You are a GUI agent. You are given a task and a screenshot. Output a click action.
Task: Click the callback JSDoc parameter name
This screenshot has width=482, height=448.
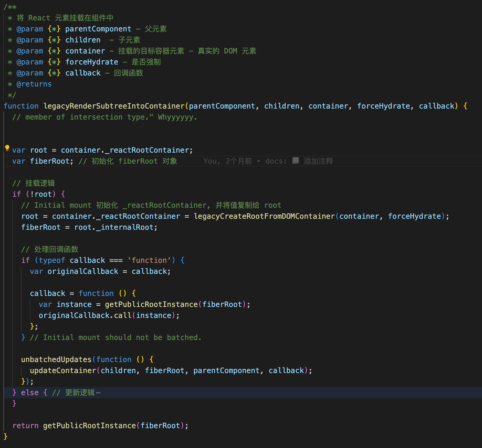coord(83,73)
